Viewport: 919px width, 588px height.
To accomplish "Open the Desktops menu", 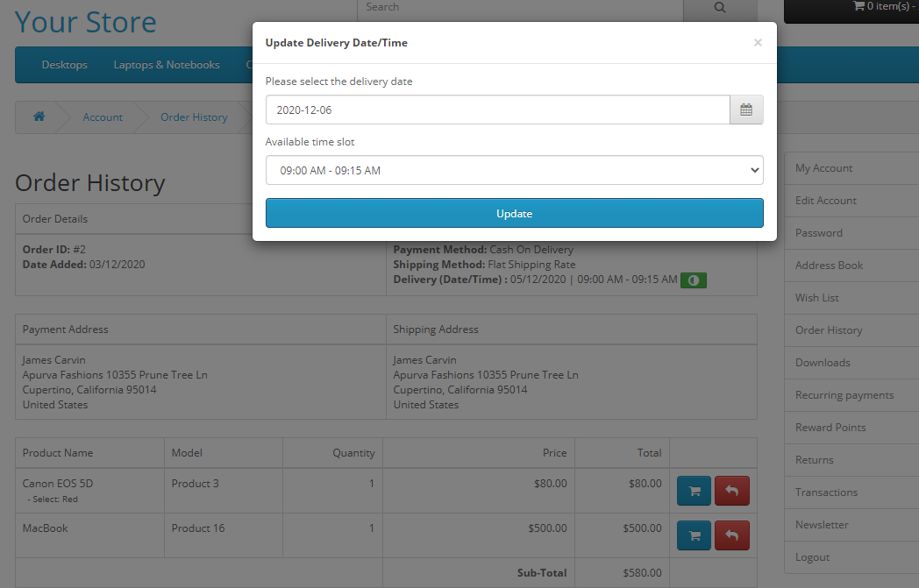I will point(64,65).
